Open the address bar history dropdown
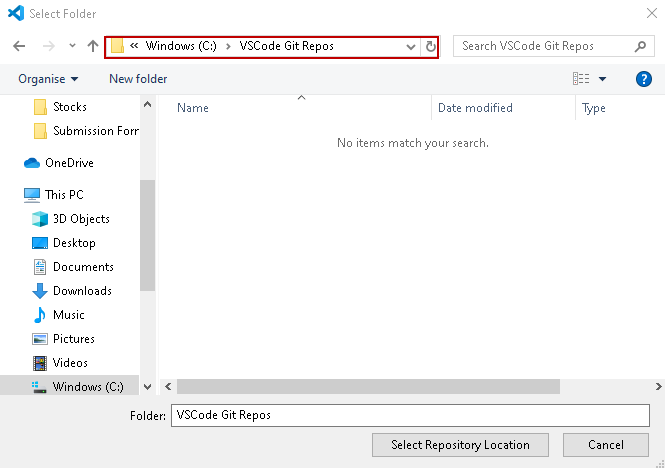This screenshot has width=665, height=468. pyautogui.click(x=412, y=47)
